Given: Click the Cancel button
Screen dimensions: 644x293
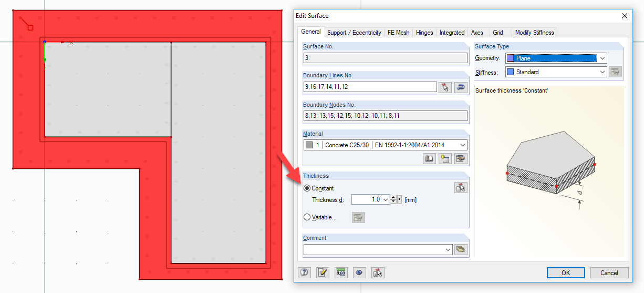Looking at the screenshot, I should [609, 272].
